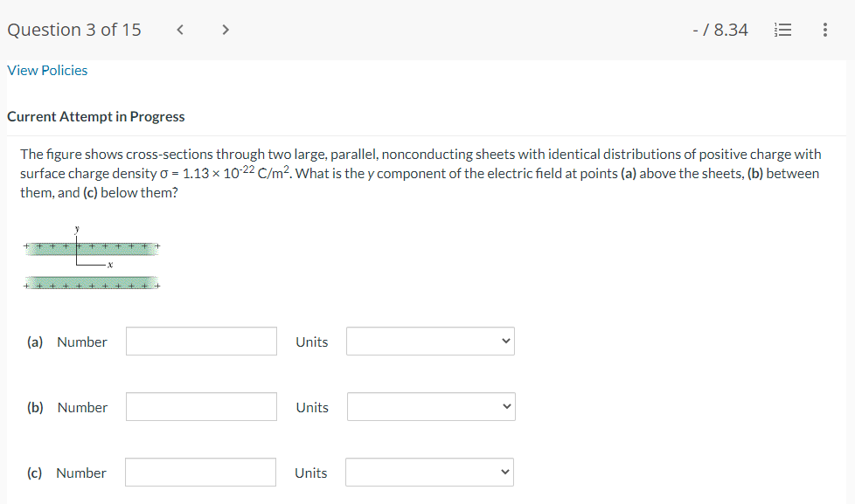
Task: Open the more options vertical dots menu
Action: [x=824, y=30]
